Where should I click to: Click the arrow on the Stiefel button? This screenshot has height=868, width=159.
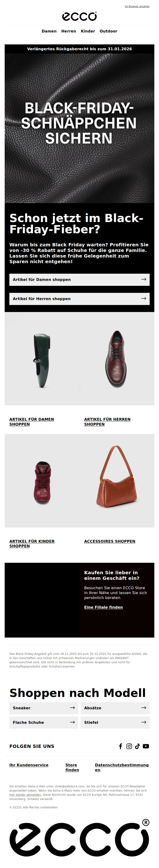(x=144, y=722)
